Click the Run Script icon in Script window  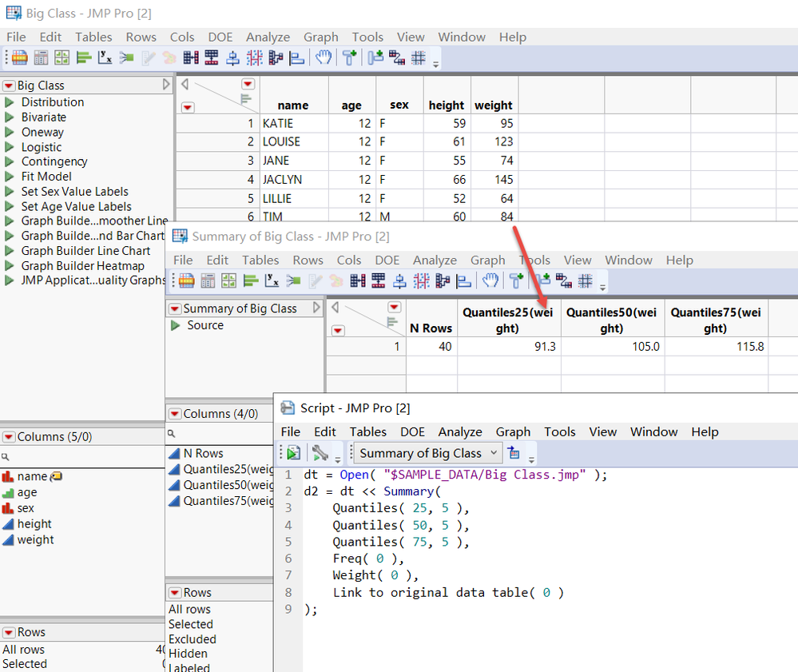tap(293, 453)
